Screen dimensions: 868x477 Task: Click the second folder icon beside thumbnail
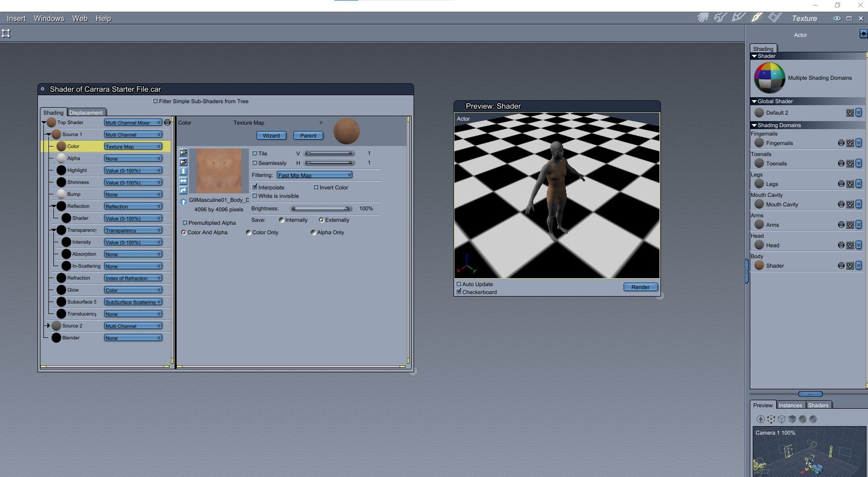tap(183, 162)
